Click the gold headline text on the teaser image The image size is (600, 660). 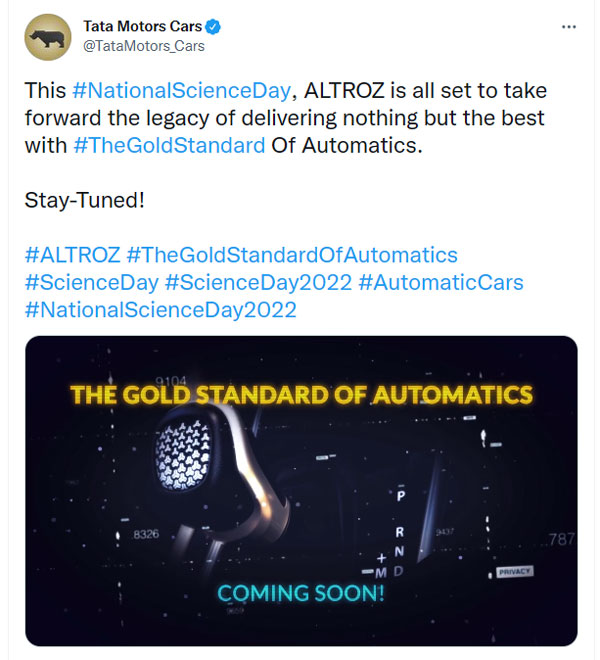click(301, 394)
